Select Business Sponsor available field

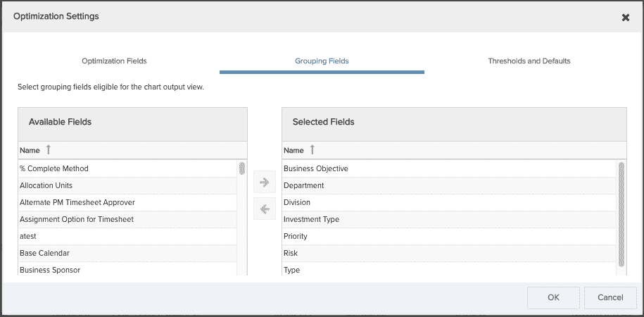[x=127, y=270]
